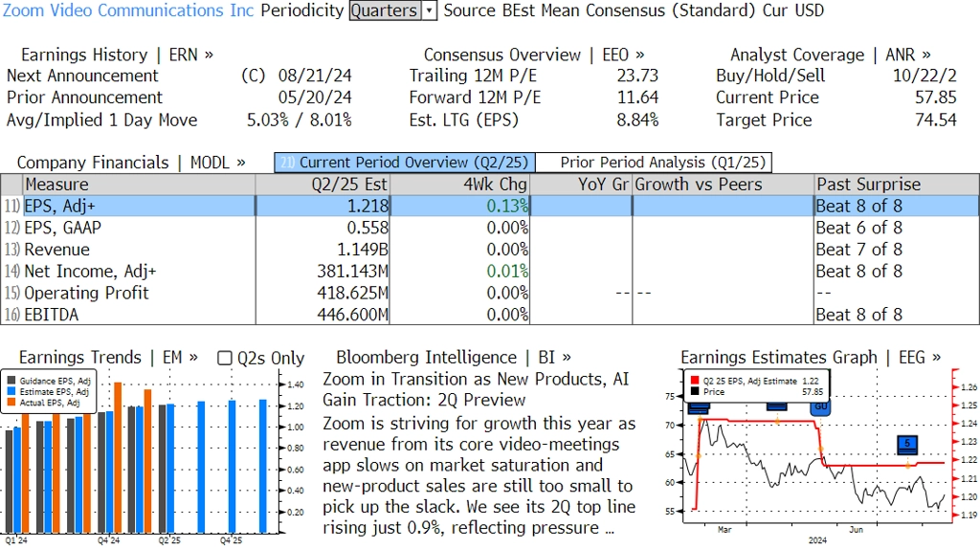Click the Trailing 12M P/E value 23.73
The width and height of the screenshot is (980, 548).
pyautogui.click(x=637, y=77)
